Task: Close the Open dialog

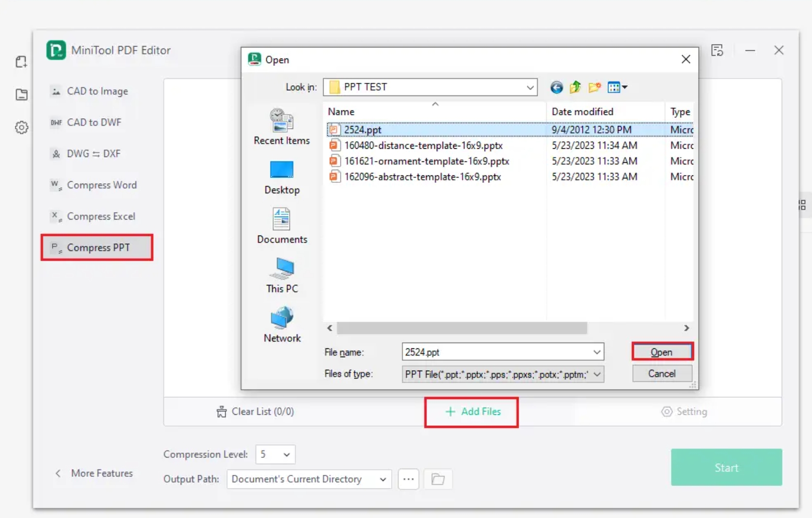Action: click(x=686, y=59)
